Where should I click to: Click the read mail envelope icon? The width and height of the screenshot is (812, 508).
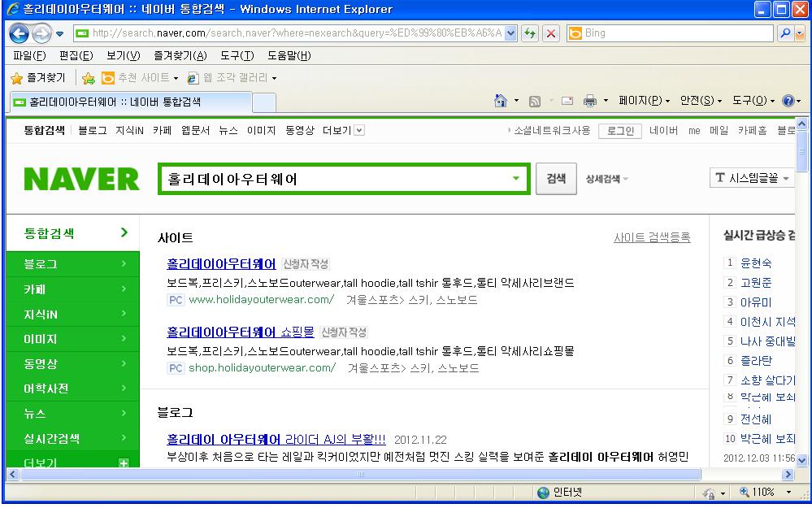tap(567, 101)
